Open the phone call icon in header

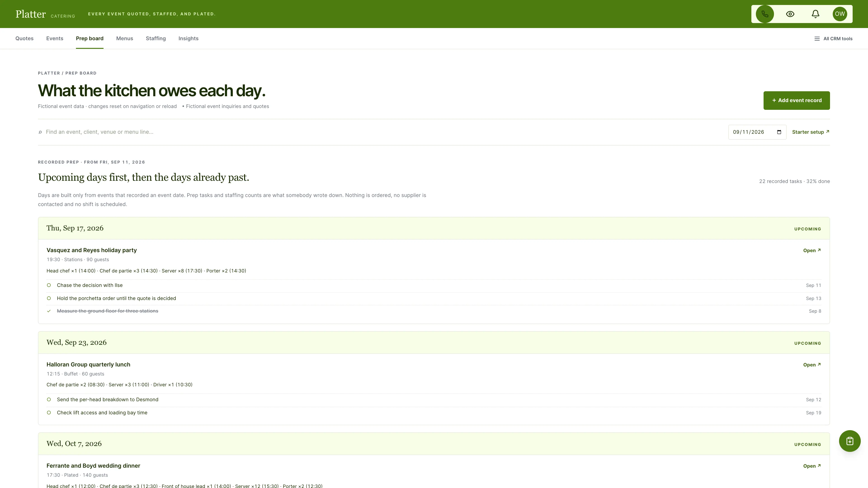(764, 14)
